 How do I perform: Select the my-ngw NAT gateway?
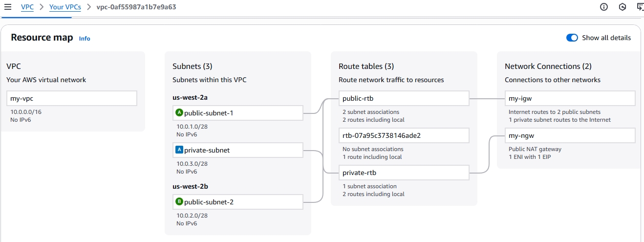(570, 135)
